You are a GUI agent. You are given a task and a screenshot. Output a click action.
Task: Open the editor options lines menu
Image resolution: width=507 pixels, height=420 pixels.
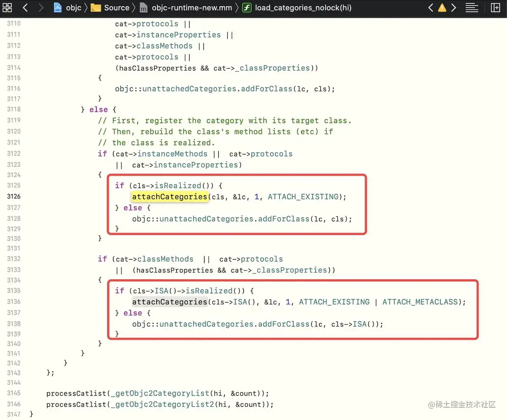click(472, 8)
